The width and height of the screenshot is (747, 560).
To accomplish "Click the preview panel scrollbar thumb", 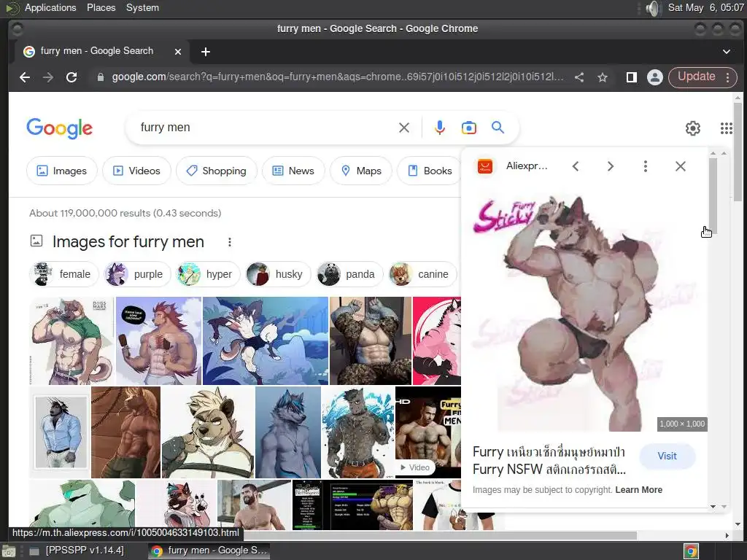I will 713,195.
